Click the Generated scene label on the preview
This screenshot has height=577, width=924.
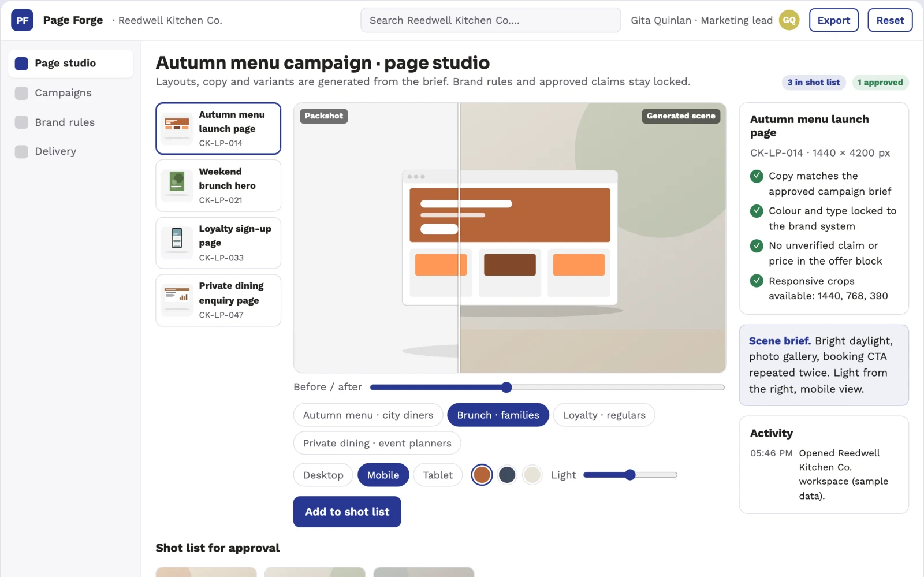(x=681, y=116)
